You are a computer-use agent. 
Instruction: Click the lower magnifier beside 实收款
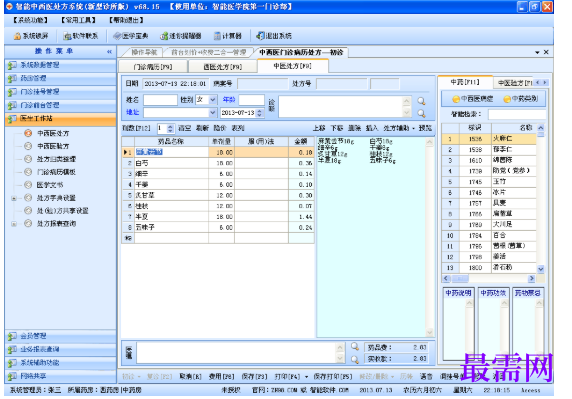(355, 359)
